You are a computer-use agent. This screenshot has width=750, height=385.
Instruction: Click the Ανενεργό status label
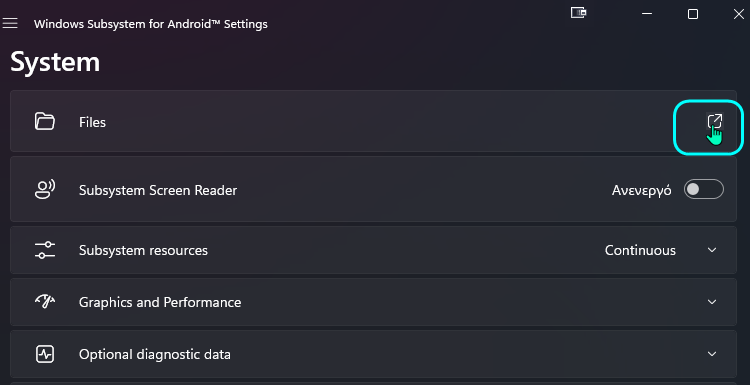click(x=641, y=190)
